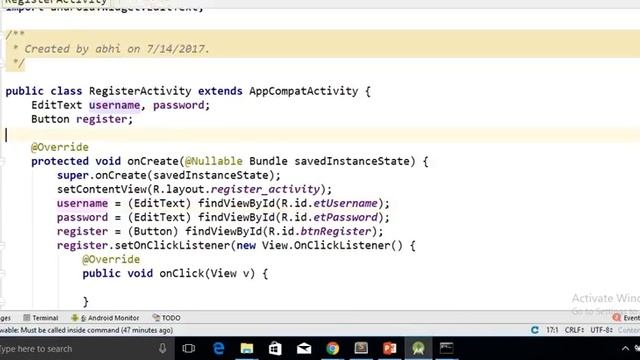Click the etPassword id reference
Viewport: 640px width, 360px height.
(x=345, y=217)
